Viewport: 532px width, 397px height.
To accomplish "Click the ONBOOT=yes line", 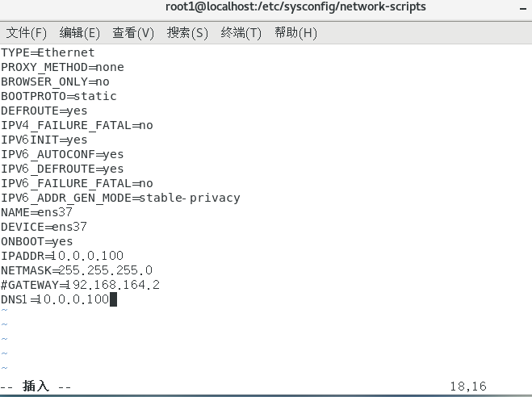I will coord(36,241).
